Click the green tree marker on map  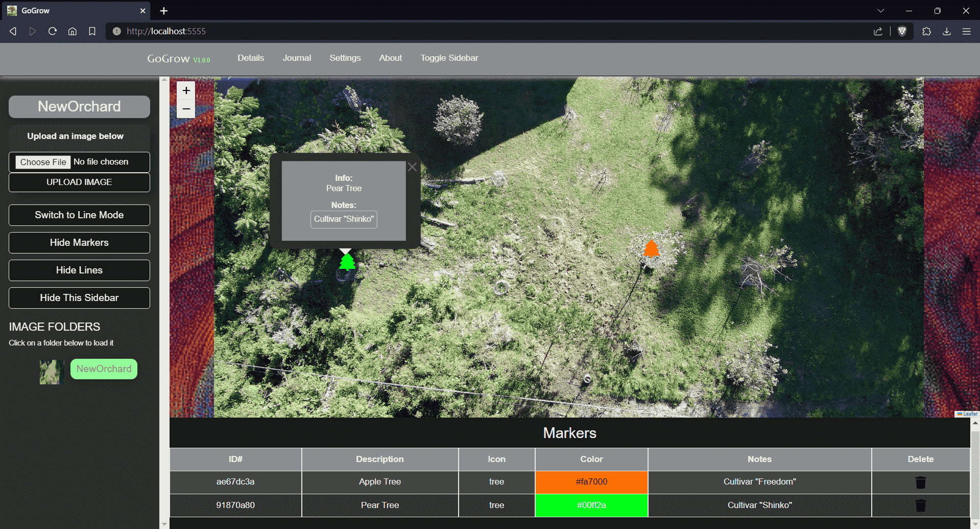(x=347, y=262)
